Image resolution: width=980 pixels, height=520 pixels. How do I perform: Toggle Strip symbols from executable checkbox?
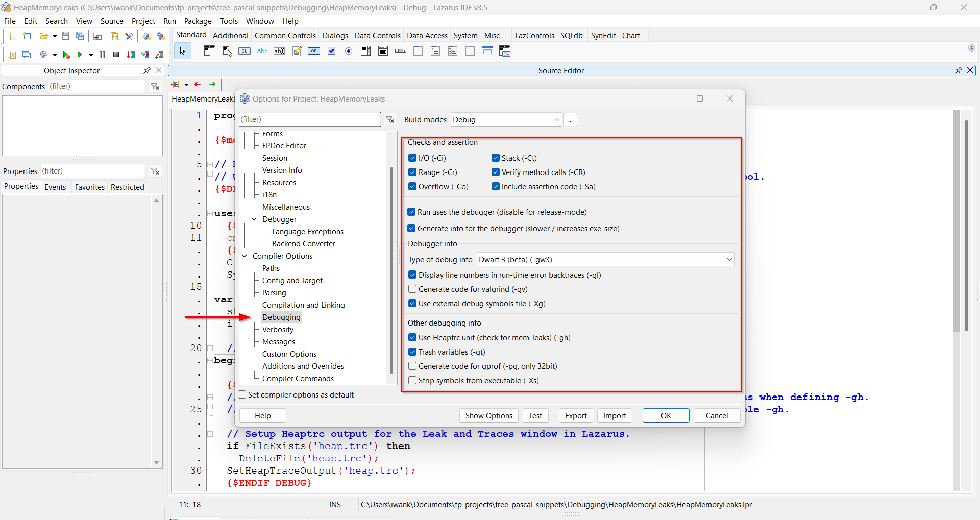(x=412, y=381)
